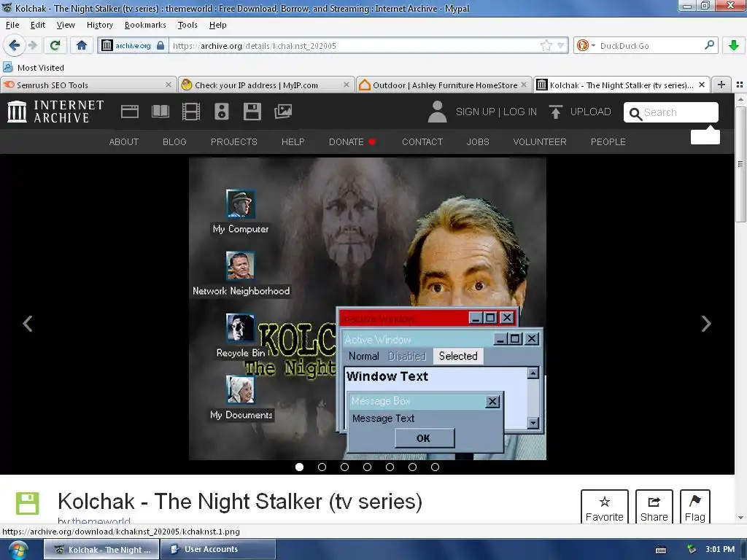Open the downloads green arrow icon

coord(734,45)
